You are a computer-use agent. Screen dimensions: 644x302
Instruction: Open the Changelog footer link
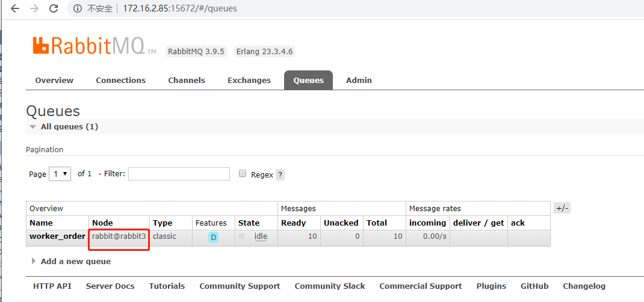tap(584, 286)
